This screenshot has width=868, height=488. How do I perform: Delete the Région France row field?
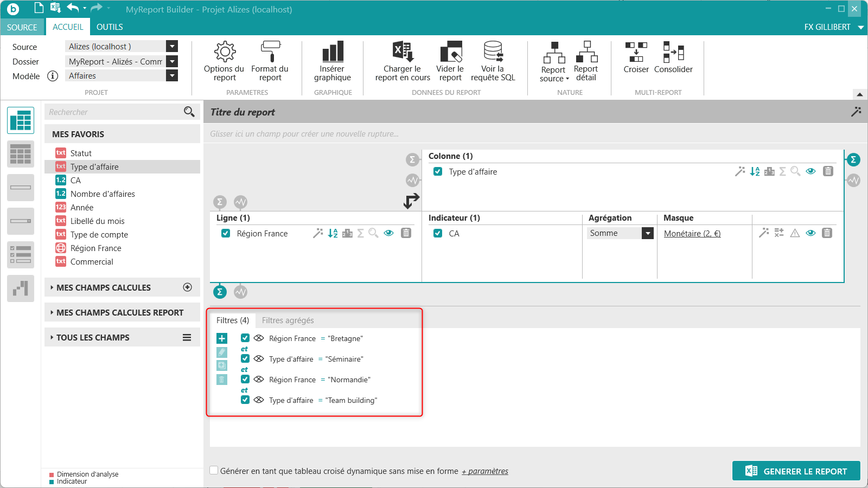tap(406, 233)
